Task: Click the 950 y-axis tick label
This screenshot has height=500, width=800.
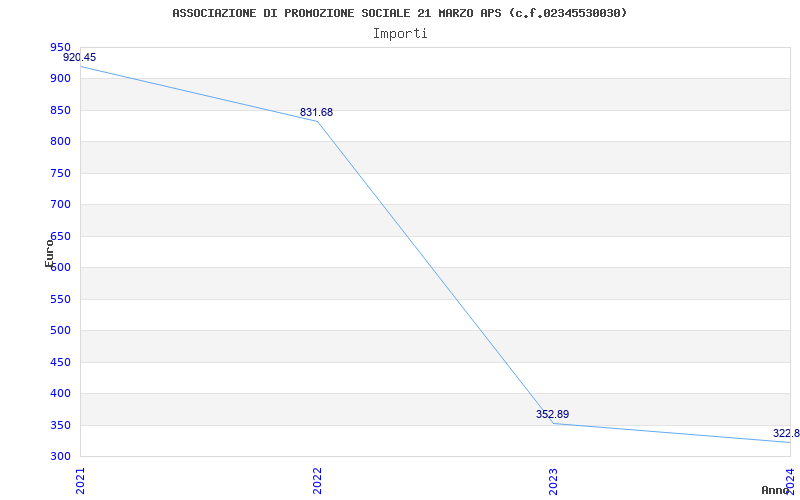Action: (60, 47)
